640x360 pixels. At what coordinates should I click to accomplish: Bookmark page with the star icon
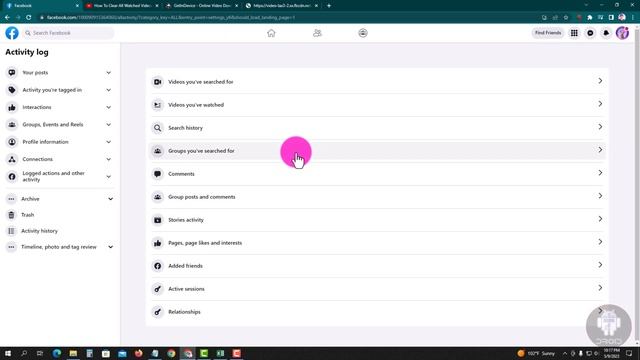click(x=566, y=18)
